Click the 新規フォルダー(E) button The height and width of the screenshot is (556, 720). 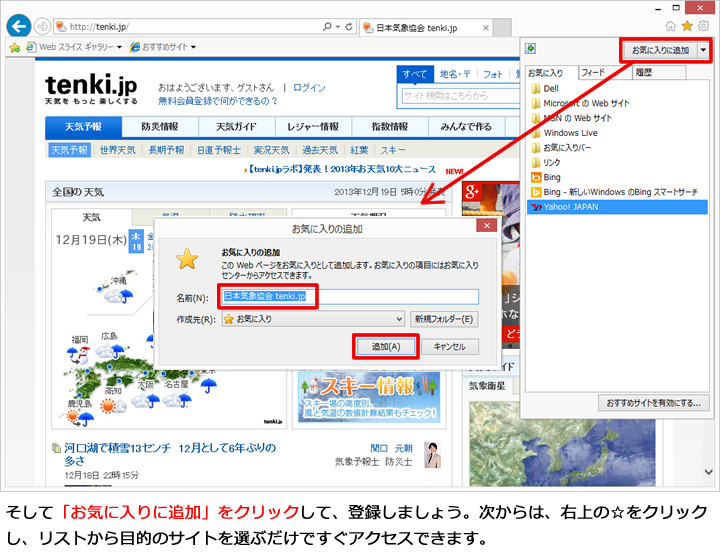444,319
